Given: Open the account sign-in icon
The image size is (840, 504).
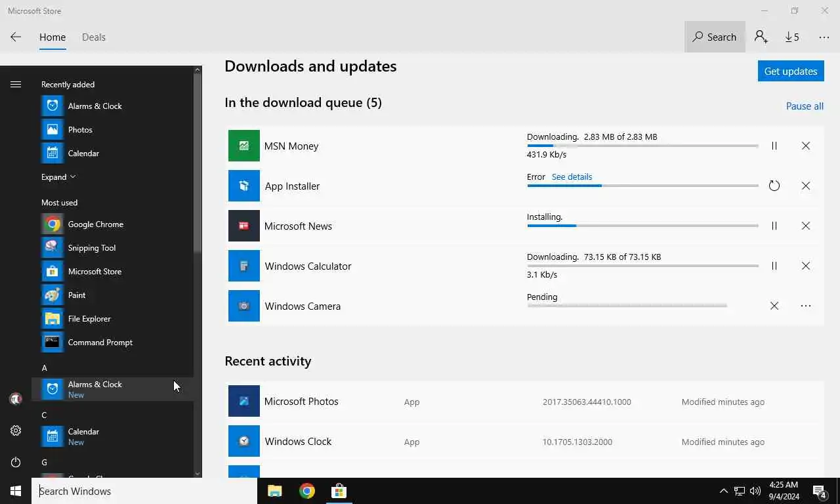Looking at the screenshot, I should pos(761,37).
